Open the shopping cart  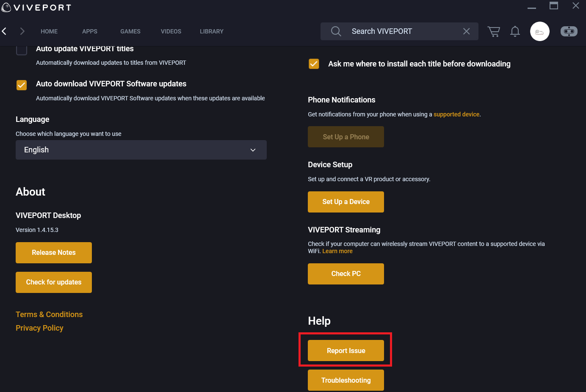click(494, 31)
